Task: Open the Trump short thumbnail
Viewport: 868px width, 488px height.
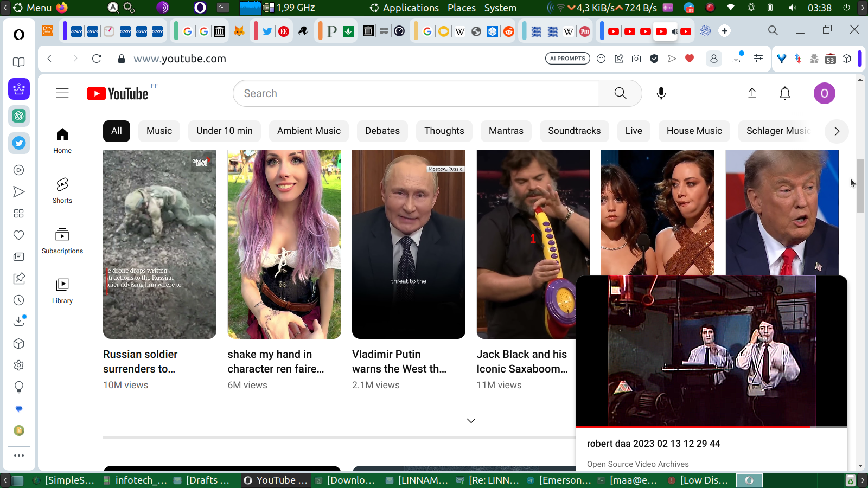Action: tap(782, 213)
